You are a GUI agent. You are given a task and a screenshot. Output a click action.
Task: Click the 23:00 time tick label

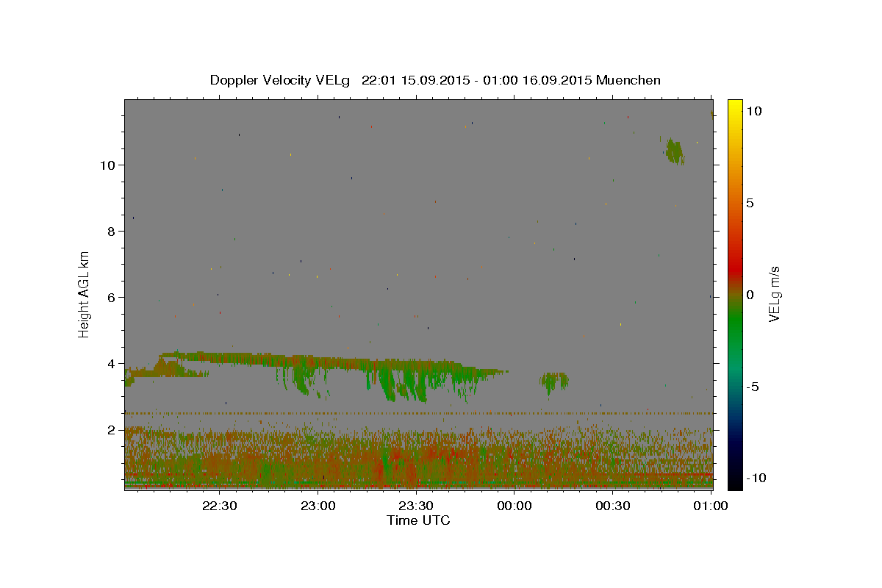coord(318,506)
